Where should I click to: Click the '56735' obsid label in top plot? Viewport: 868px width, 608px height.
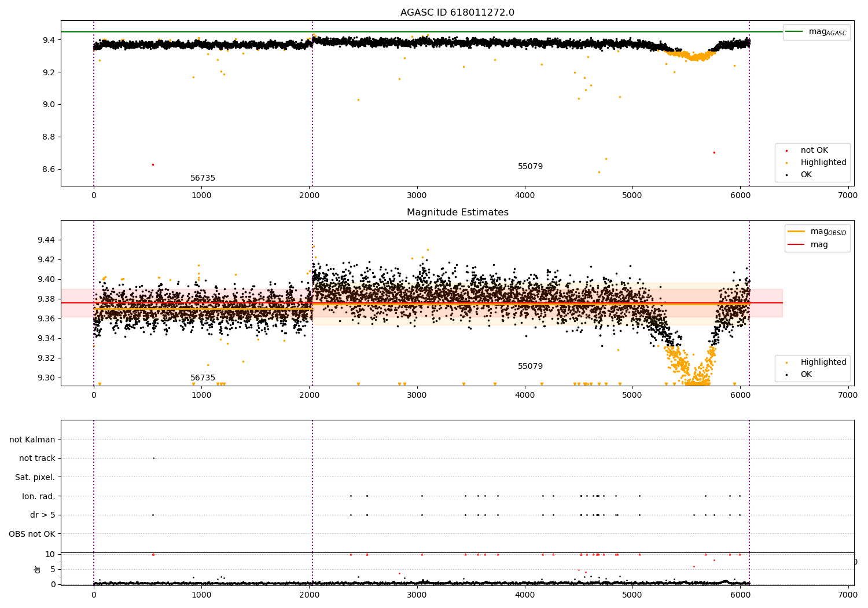[203, 178]
